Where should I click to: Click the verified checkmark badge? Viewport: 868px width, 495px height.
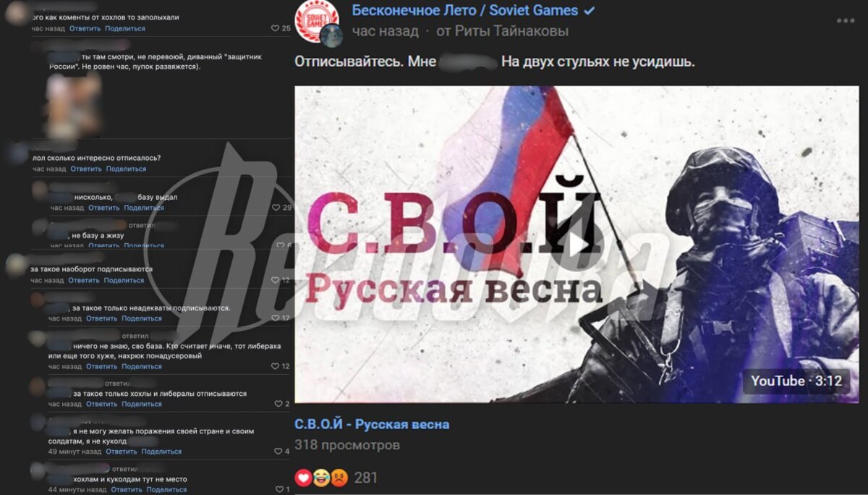[590, 10]
